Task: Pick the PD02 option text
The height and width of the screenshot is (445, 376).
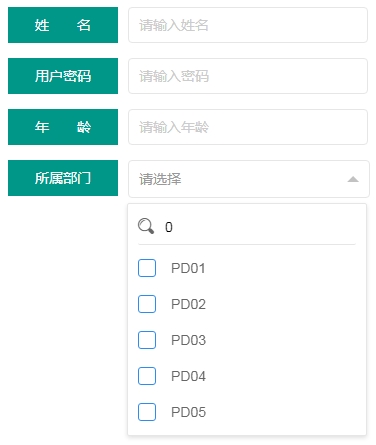Action: pos(188,304)
